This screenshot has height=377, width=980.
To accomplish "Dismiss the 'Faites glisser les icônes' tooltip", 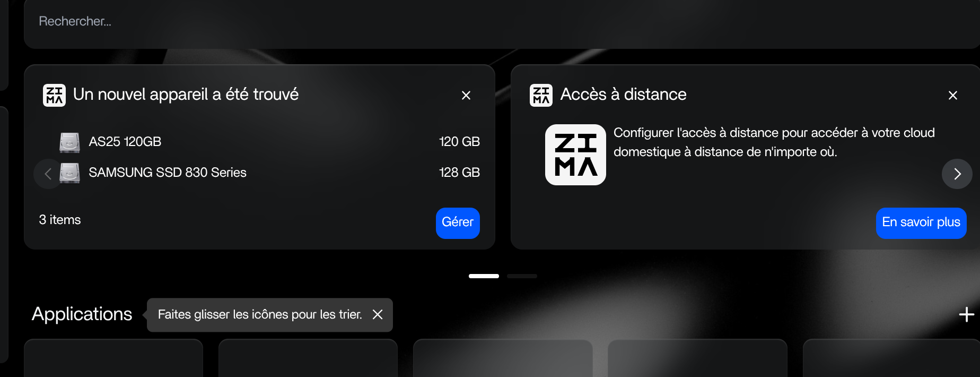I will point(378,314).
